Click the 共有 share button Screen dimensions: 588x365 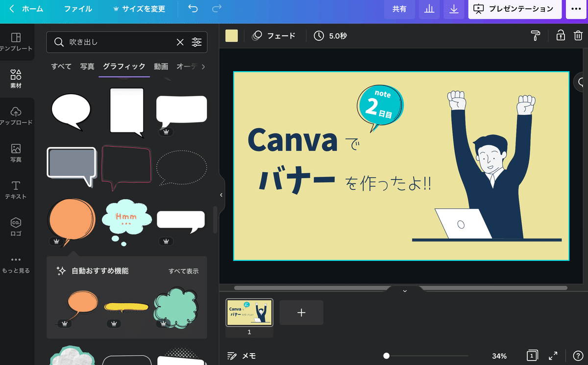click(x=399, y=9)
